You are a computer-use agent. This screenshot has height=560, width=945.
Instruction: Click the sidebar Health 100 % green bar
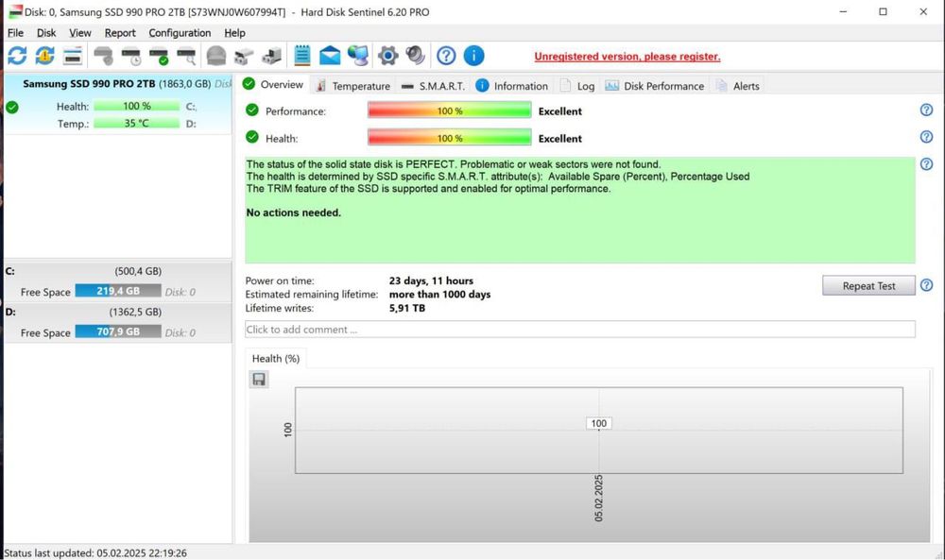pos(137,106)
